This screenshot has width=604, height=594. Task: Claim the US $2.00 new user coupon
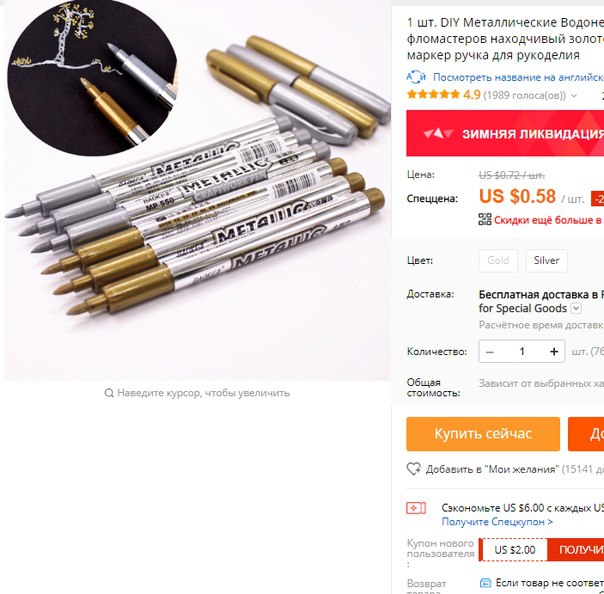tap(575, 550)
